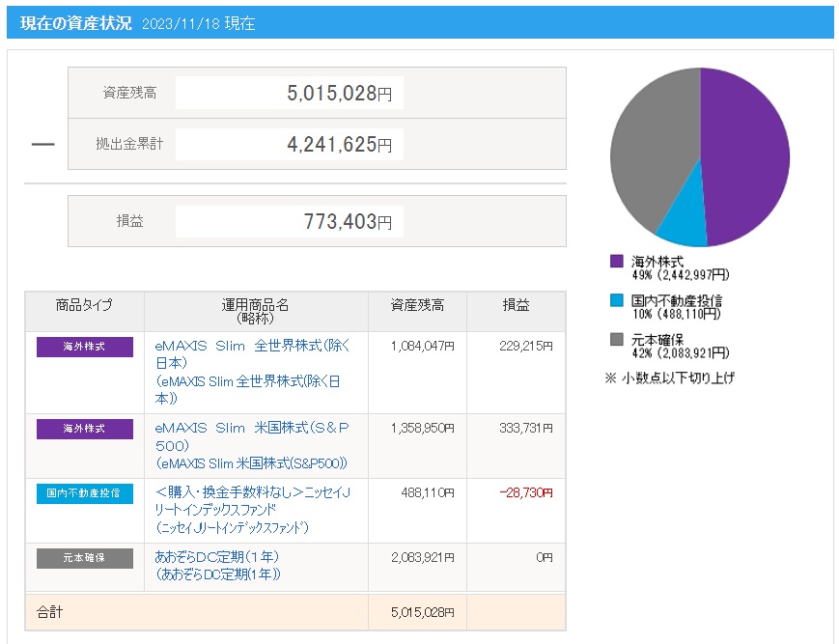This screenshot has height=644, width=839.
Task: Click the 損益 value 773,403円 field
Action: coord(289,221)
